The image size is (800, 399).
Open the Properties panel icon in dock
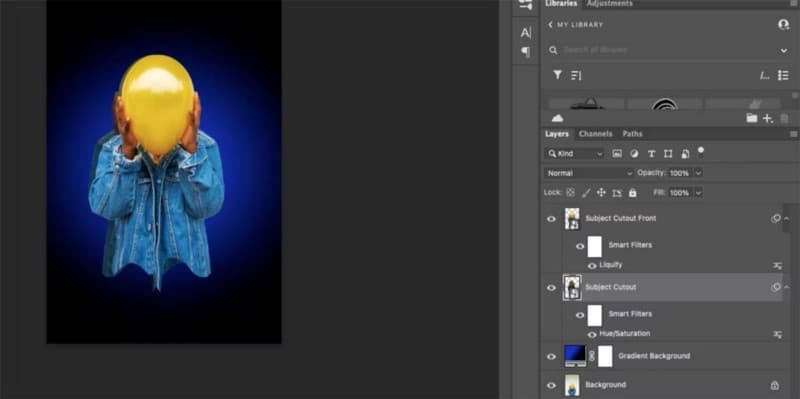coord(526,5)
